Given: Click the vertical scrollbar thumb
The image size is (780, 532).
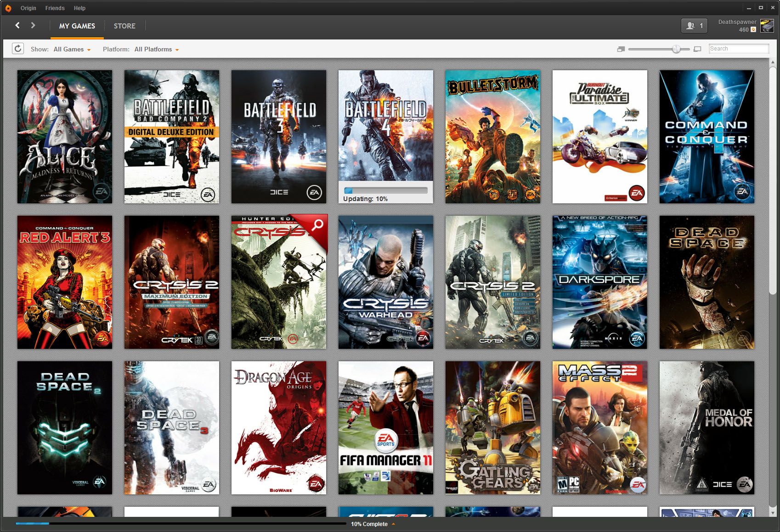Looking at the screenshot, I should pos(773,181).
